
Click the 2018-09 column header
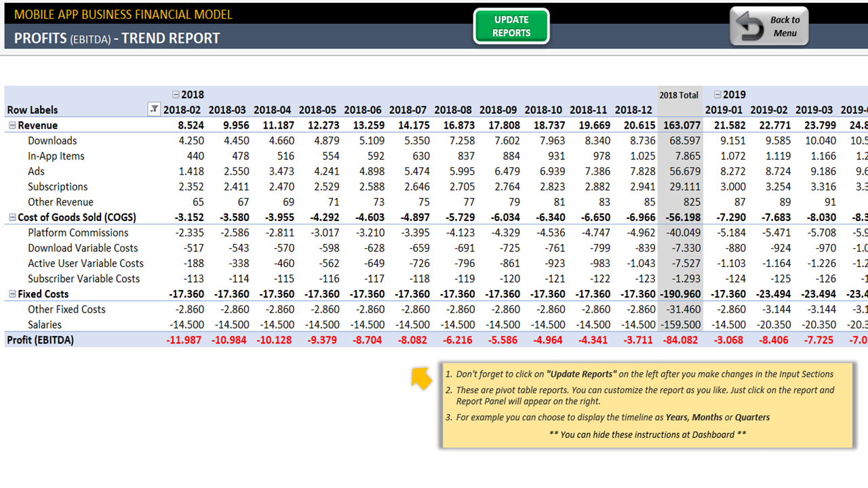tap(498, 110)
